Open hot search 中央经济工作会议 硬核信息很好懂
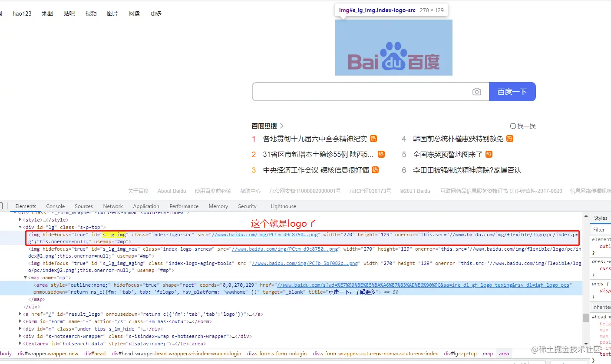Image resolution: width=611 pixels, height=364 pixels. 316,170
